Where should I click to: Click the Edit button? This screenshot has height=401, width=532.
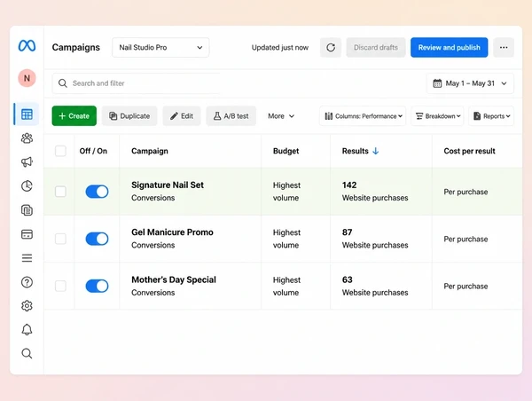tap(182, 116)
